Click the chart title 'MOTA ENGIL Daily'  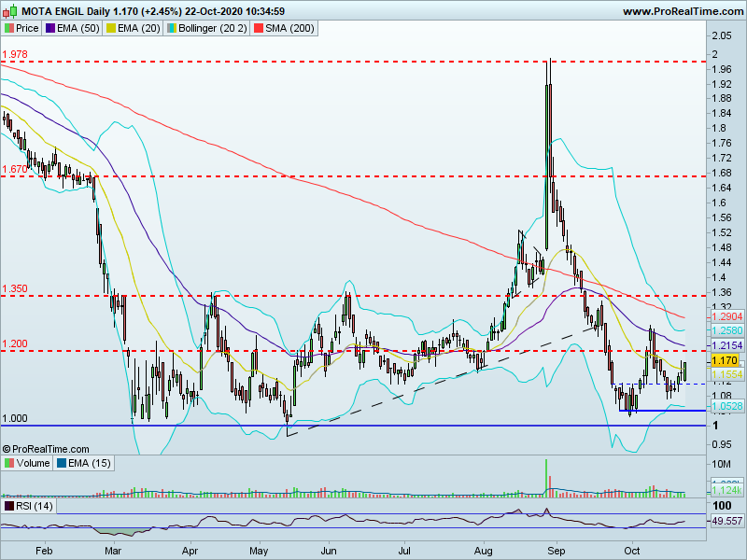[x=66, y=11]
